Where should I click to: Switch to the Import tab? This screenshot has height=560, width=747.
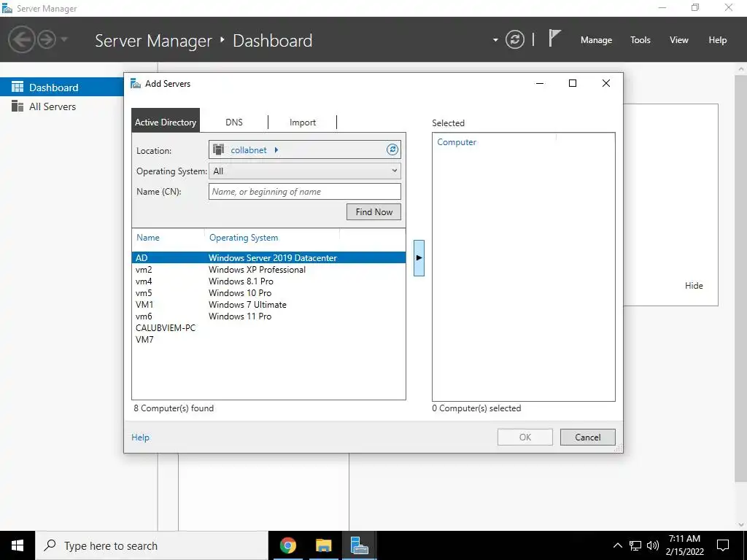[303, 122]
